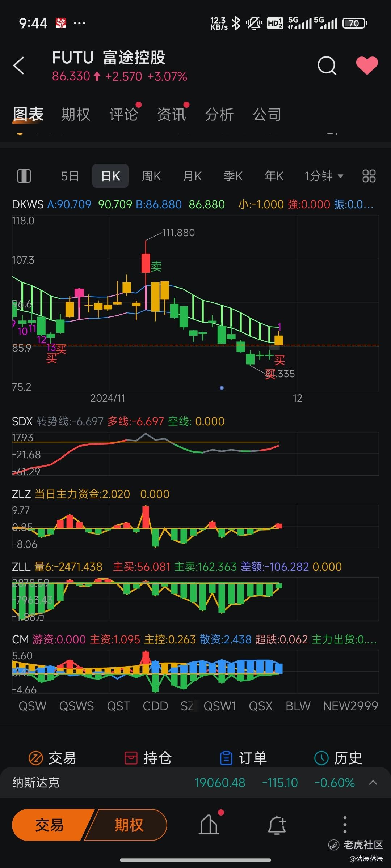Image resolution: width=391 pixels, height=868 pixels.
Task: Open stock search magnifier icon
Action: point(327,66)
